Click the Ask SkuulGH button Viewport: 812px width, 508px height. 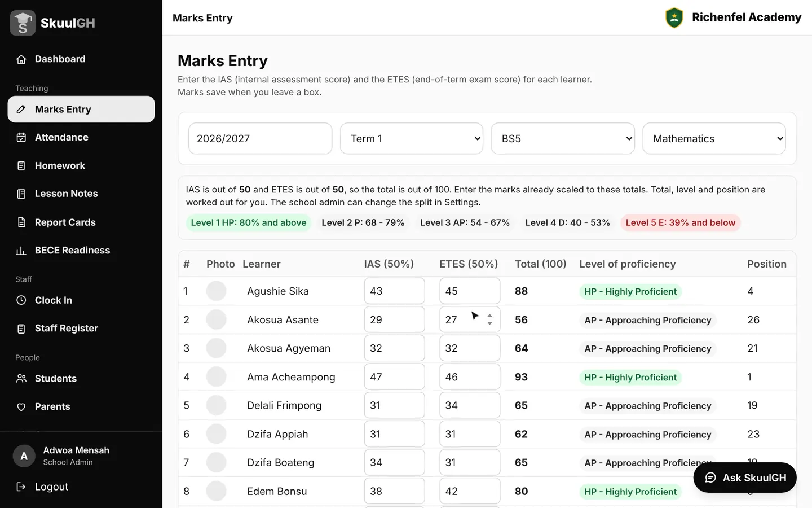point(745,478)
